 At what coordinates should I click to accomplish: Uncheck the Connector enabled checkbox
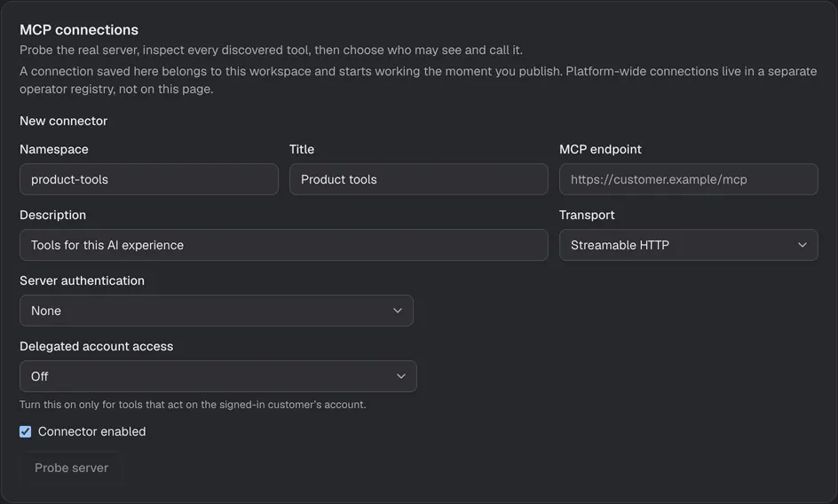tap(25, 432)
